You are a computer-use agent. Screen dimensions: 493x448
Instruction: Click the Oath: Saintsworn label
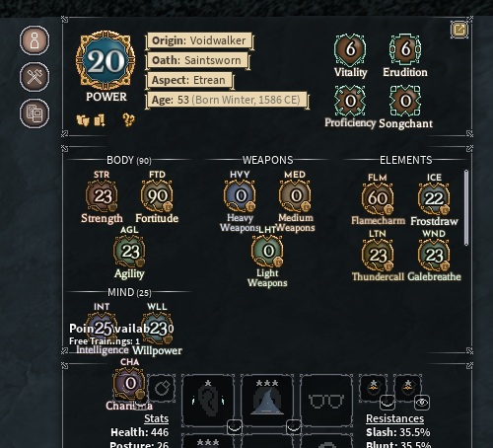pyautogui.click(x=196, y=60)
